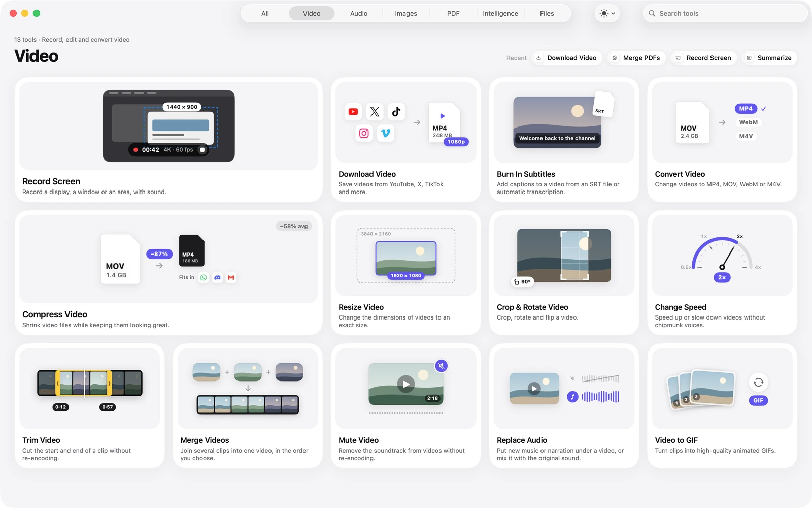Click the Instagram icon in Download Video card
Viewport: 812px width, 508px height.
tap(364, 133)
